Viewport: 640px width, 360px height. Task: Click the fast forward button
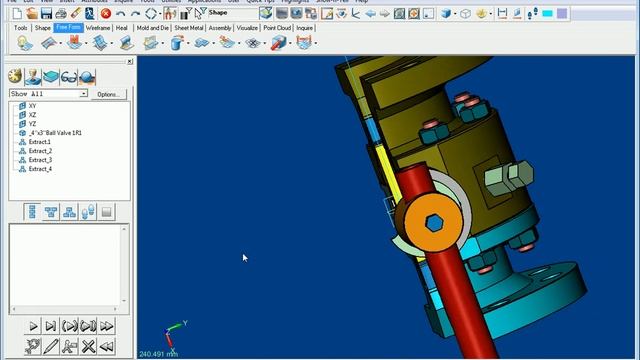[107, 326]
